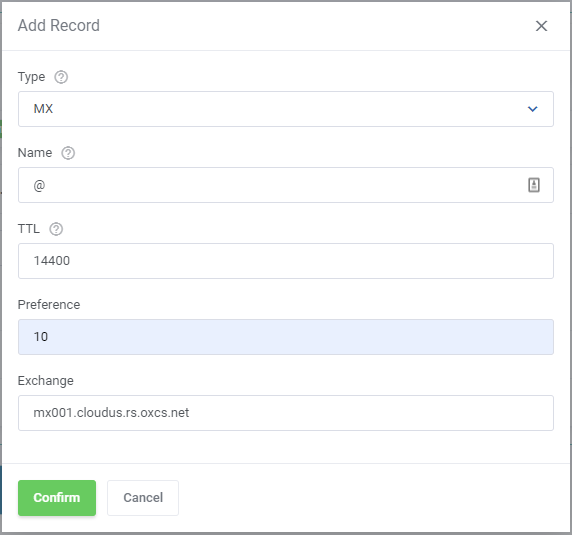Open the Type combo box showing MX
This screenshot has width=572, height=535.
(286, 109)
